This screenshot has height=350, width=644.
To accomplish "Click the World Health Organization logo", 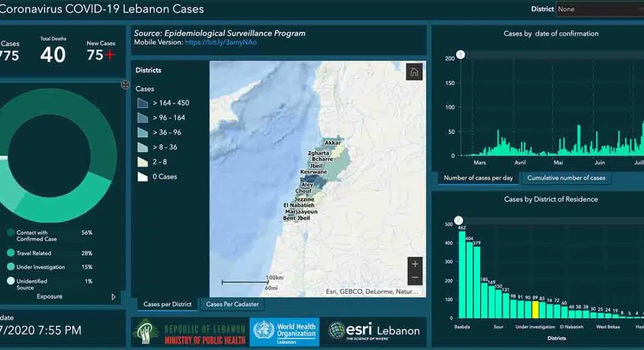I will tap(285, 332).
